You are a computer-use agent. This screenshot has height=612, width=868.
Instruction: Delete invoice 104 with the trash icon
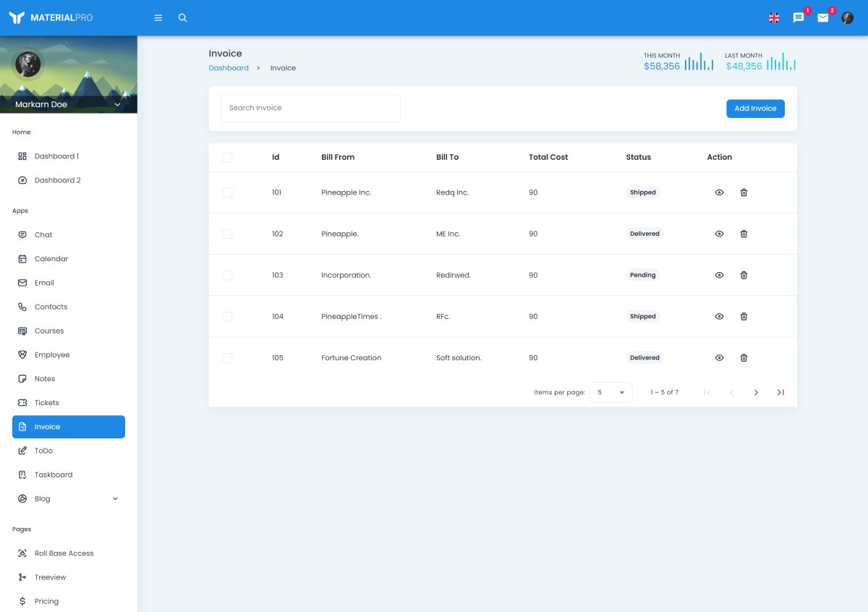pyautogui.click(x=744, y=316)
